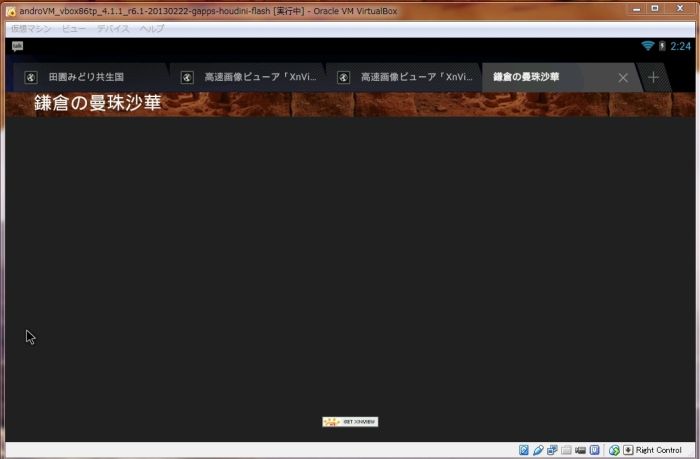Tap the battery status icon
Viewport: 700px width, 459px height.
tap(662, 46)
